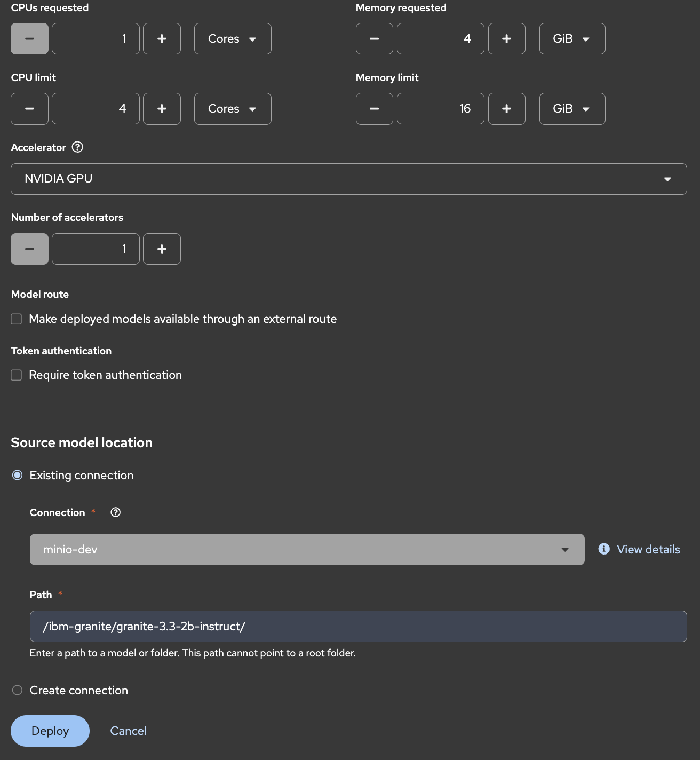Decrease Memory requested with minus button
This screenshot has width=700, height=760.
[374, 39]
